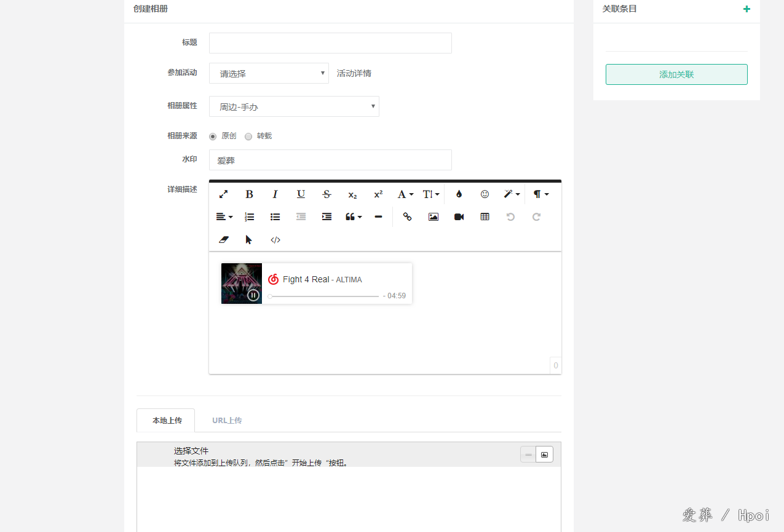
Task: Insert a table in the editor
Action: pos(485,216)
